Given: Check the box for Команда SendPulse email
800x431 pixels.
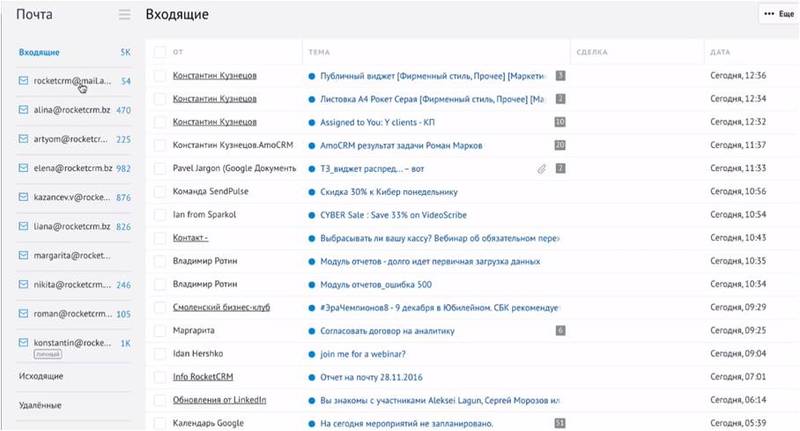Looking at the screenshot, I should 159,191.
